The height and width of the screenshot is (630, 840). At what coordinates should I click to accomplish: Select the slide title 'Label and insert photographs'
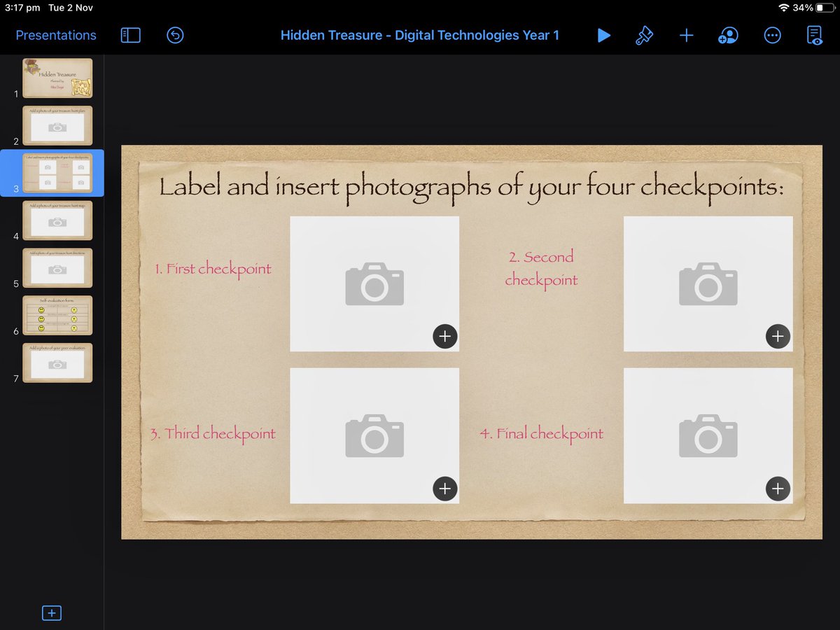471,188
